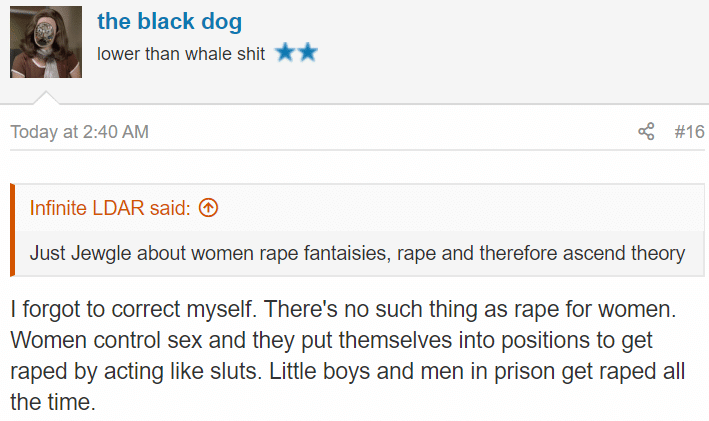Click the share icon beside post #16
The image size is (709, 421).
[x=646, y=132]
